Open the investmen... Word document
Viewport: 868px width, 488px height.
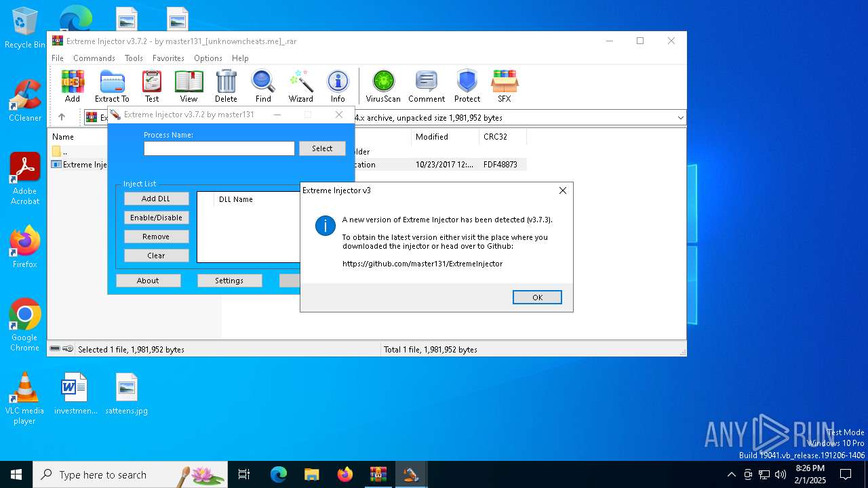75,394
